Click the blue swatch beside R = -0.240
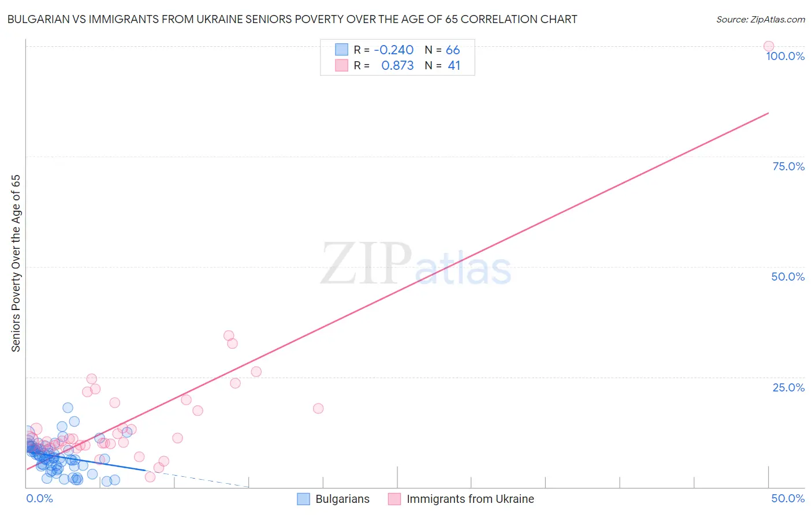Screen dimensions: 812x515 pos(342,50)
